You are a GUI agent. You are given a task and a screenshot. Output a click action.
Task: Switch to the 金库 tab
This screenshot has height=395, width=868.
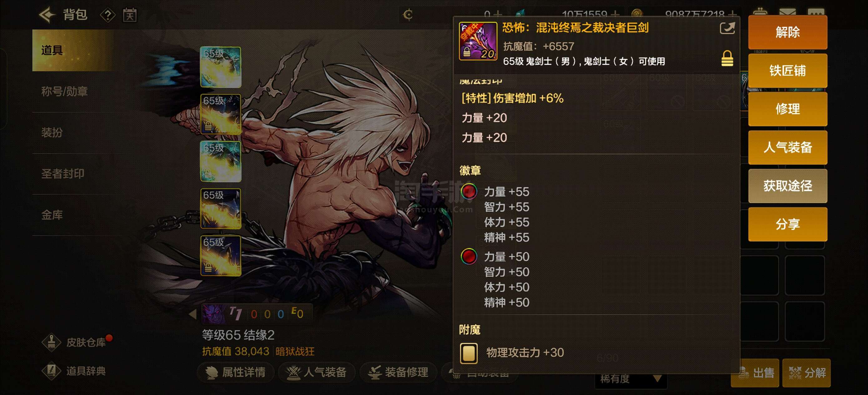(x=52, y=215)
